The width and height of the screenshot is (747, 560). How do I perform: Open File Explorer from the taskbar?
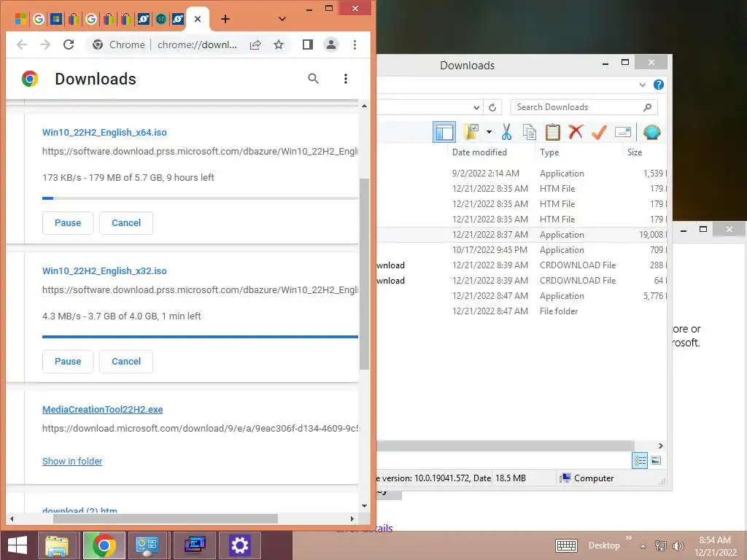pos(57,545)
